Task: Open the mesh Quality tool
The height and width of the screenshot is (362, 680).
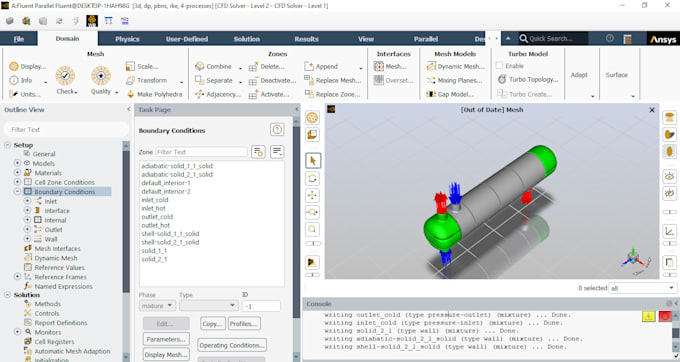Action: (101, 80)
